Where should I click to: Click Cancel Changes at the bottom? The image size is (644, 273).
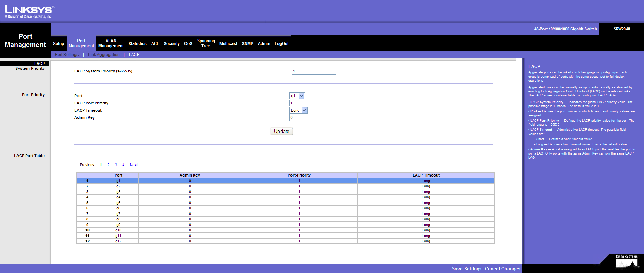502,269
